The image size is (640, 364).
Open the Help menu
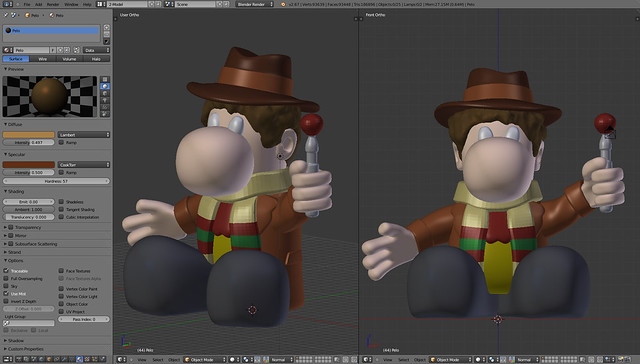click(87, 4)
